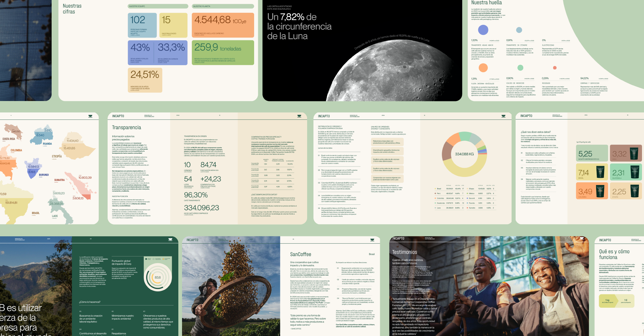Viewport: 644px width, 336px height.
Task: Select the orange '4.544,68 tCO2e' card
Action: click(223, 25)
